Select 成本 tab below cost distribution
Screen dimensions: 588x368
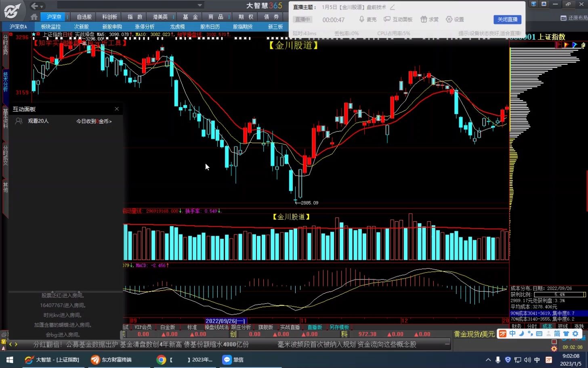[547, 326]
